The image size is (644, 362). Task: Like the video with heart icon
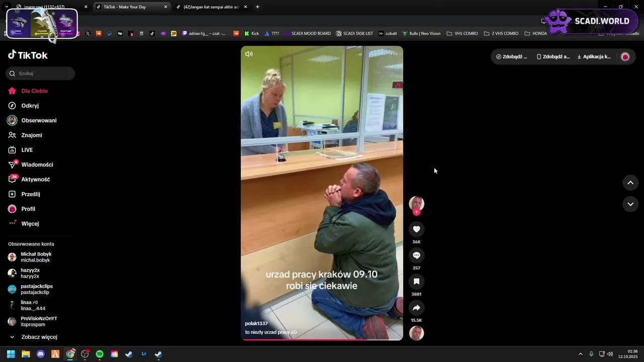coord(417,229)
